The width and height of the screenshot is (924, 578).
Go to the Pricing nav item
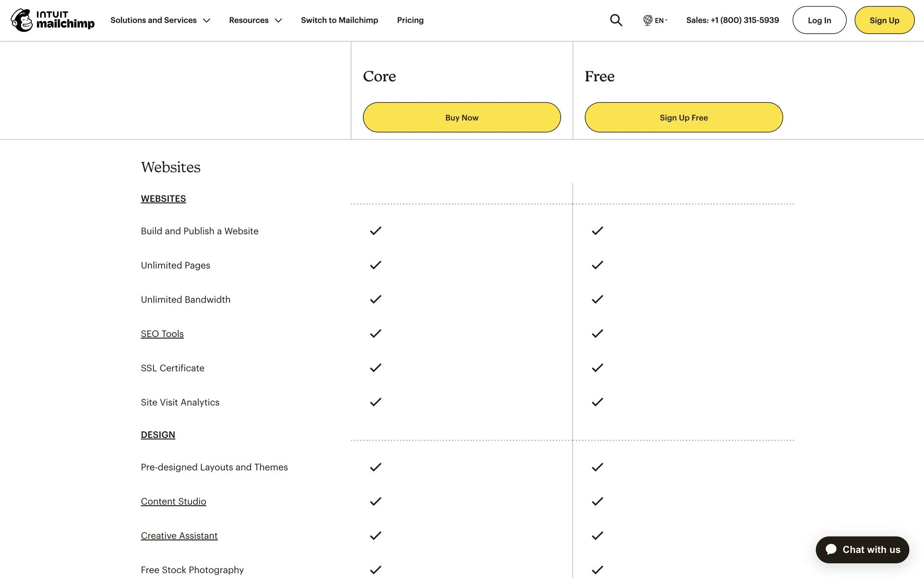(x=410, y=20)
